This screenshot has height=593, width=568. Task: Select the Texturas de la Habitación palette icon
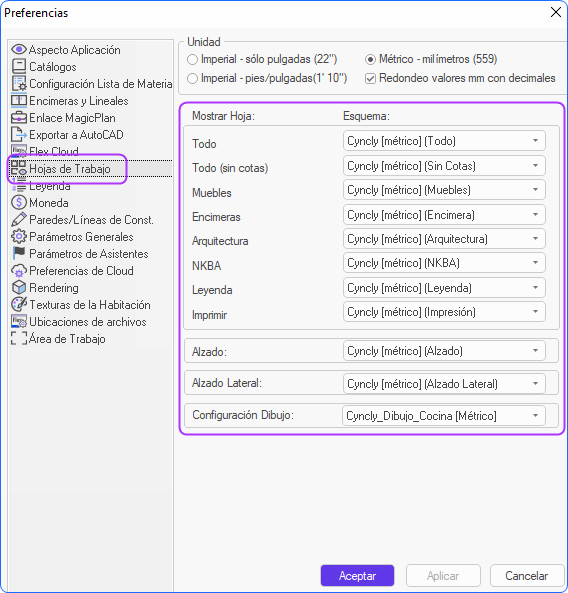tap(19, 304)
